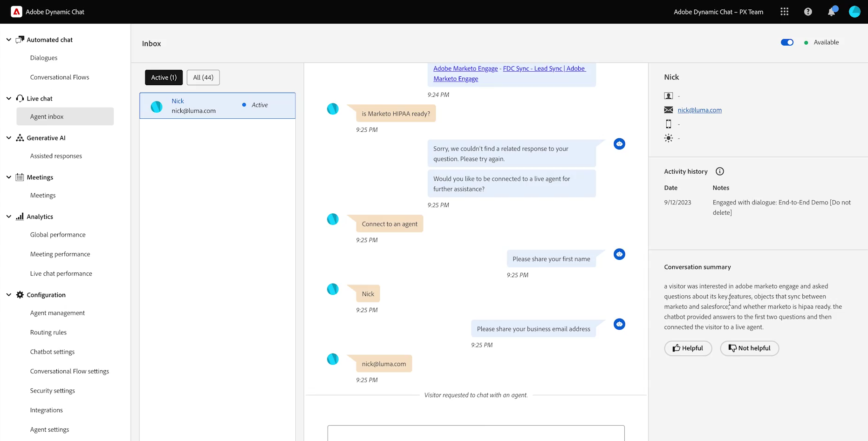The height and width of the screenshot is (441, 868).
Task: Open the app switcher grid icon
Action: [785, 12]
